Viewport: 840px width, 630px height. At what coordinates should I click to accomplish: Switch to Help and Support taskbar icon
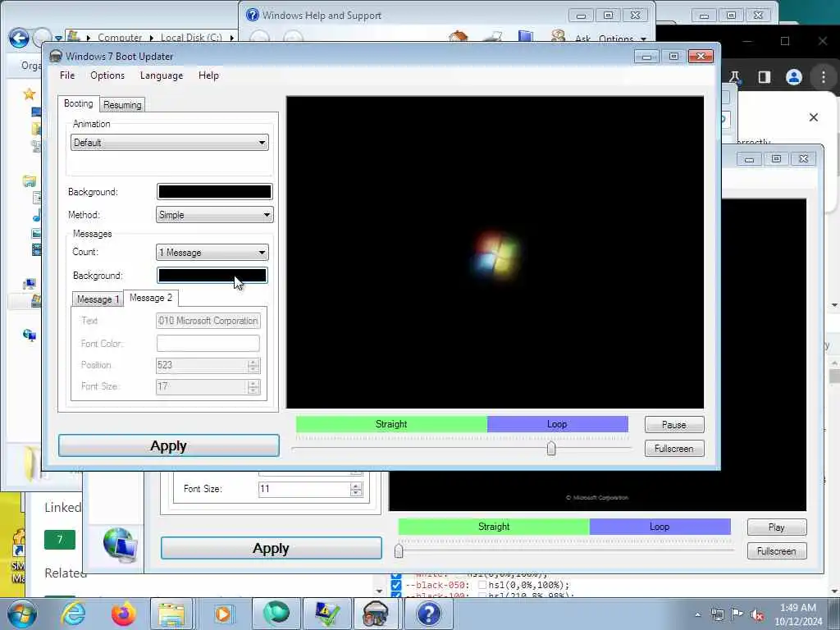pyautogui.click(x=428, y=614)
